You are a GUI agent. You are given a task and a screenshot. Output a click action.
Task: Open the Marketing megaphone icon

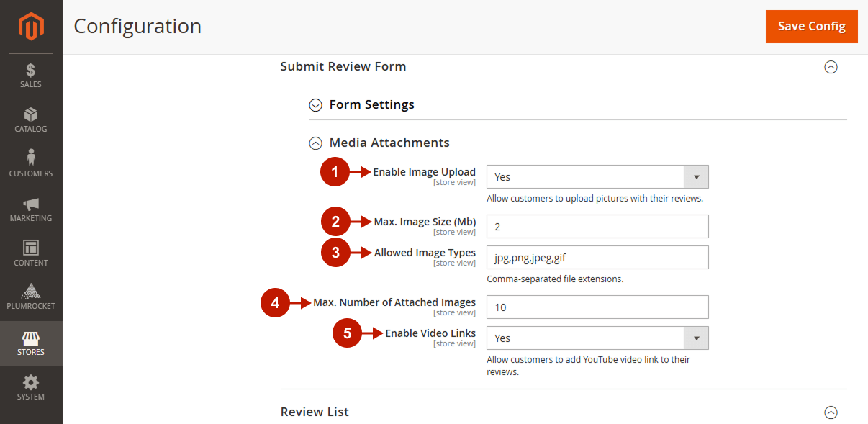[x=31, y=204]
